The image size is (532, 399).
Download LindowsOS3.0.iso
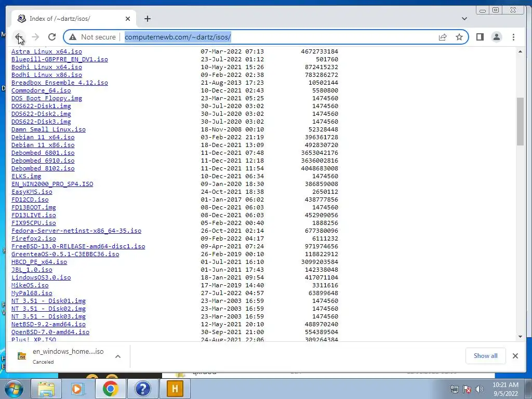pos(41,278)
